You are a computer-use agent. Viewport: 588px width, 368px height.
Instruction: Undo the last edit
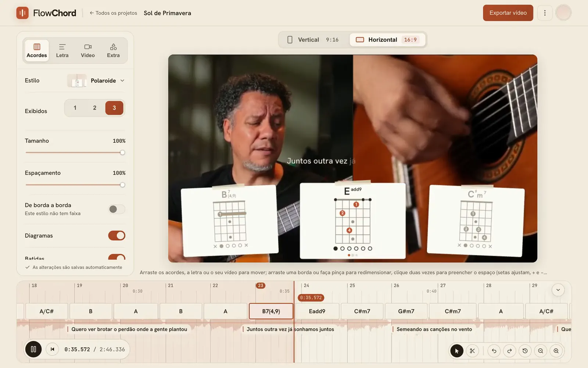pyautogui.click(x=494, y=351)
